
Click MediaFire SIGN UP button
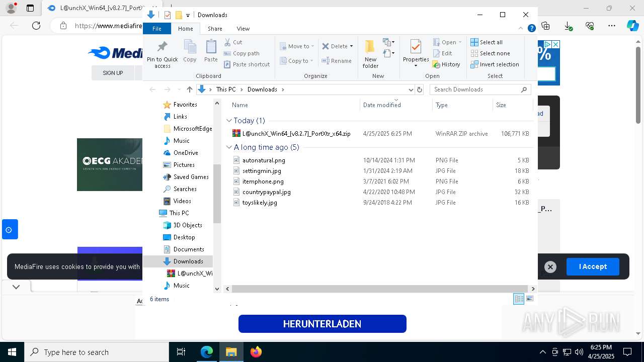113,73
